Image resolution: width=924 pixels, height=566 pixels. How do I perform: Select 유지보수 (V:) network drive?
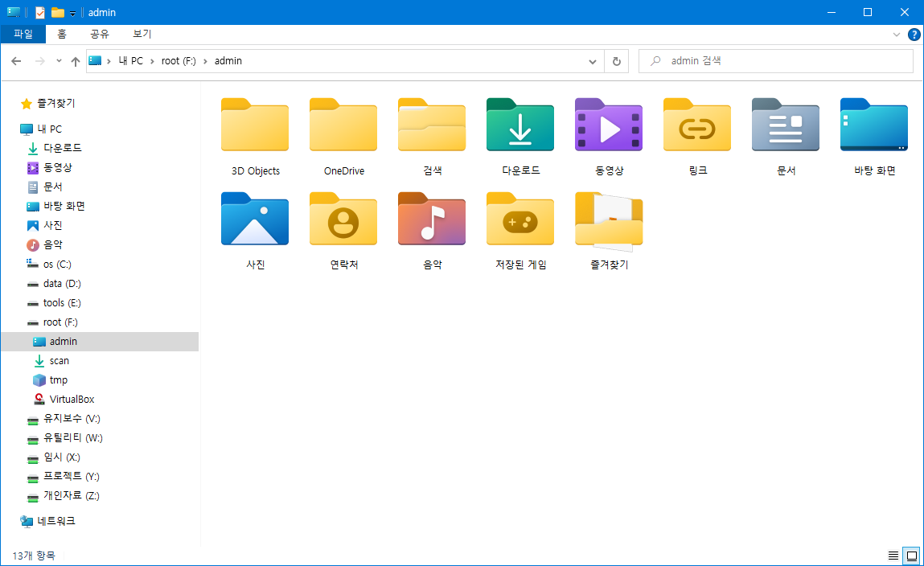point(72,420)
